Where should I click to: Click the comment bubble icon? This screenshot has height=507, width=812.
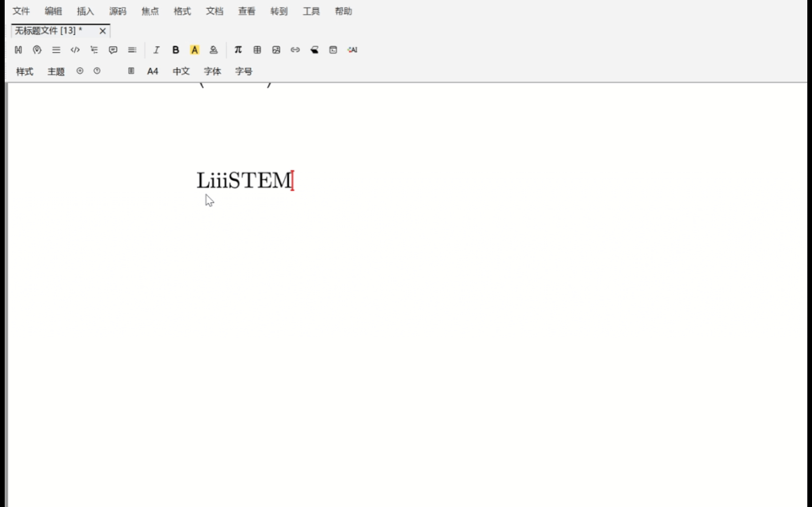point(113,50)
